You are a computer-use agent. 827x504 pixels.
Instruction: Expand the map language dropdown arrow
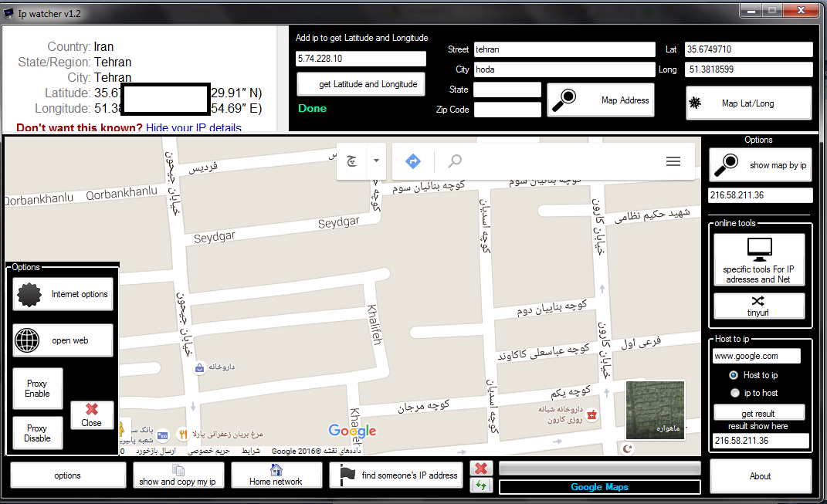pyautogui.click(x=376, y=161)
